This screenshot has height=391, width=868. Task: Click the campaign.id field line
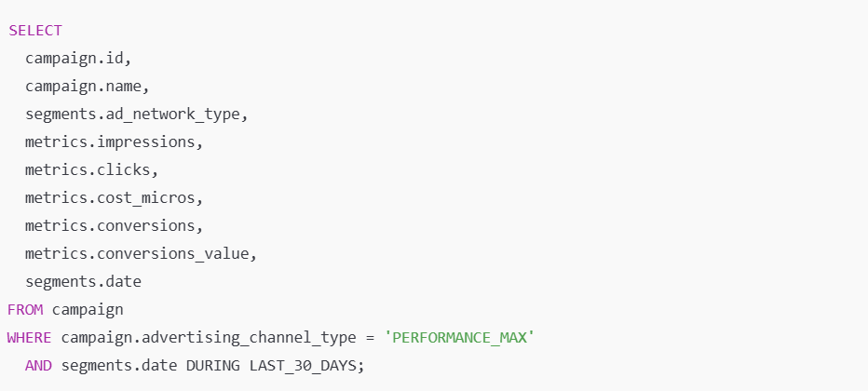(77, 58)
